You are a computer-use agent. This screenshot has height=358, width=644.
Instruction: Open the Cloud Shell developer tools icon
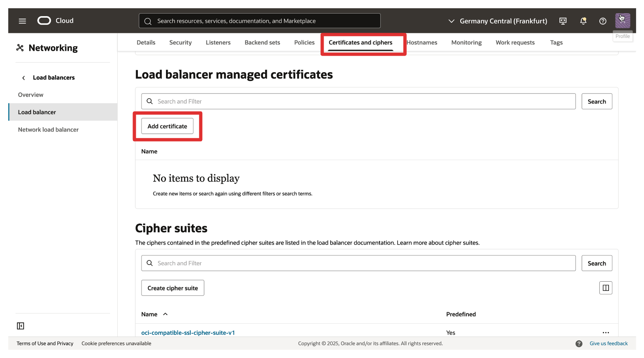tap(563, 21)
